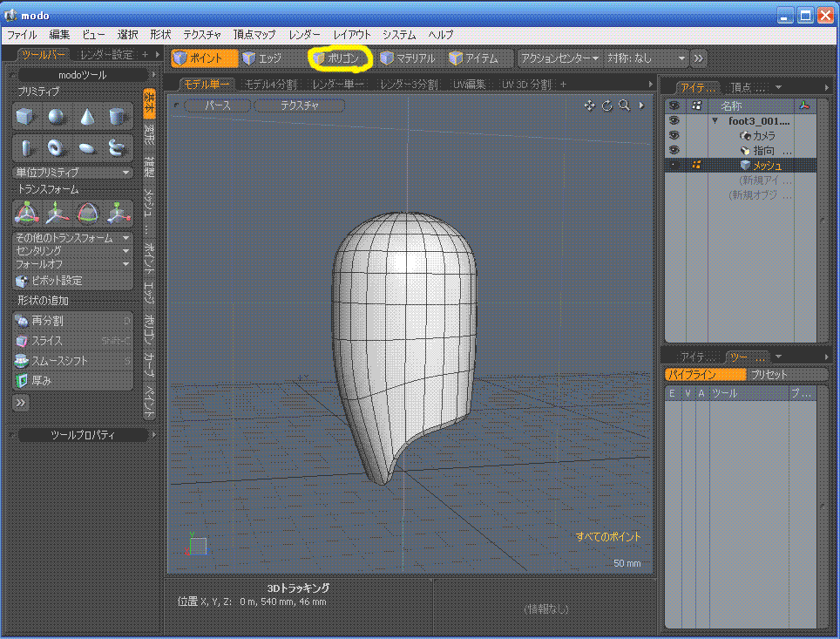
Task: Choose the cone primitive tool
Action: [86, 116]
